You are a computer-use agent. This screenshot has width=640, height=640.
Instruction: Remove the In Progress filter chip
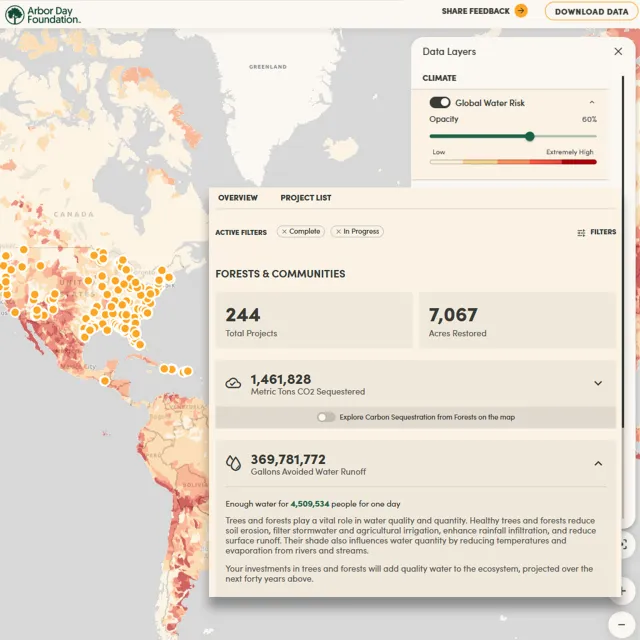point(339,232)
